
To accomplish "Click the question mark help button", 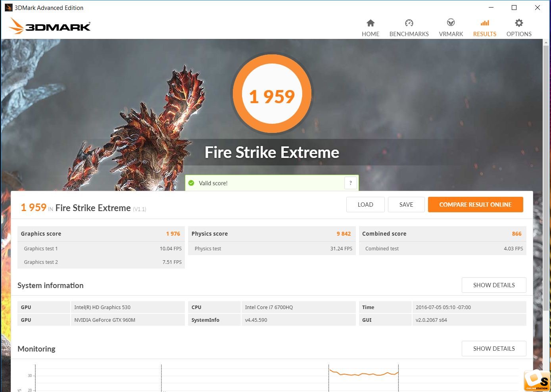I will click(x=351, y=183).
